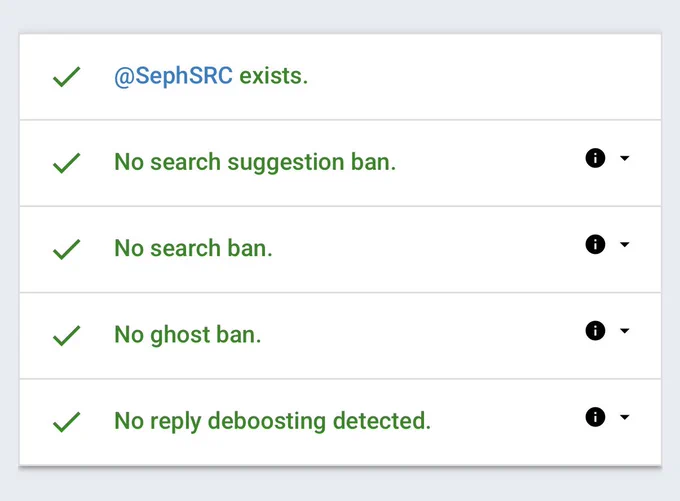The image size is (680, 501).
Task: Click info icon for reply deboosting
Action: click(x=595, y=417)
